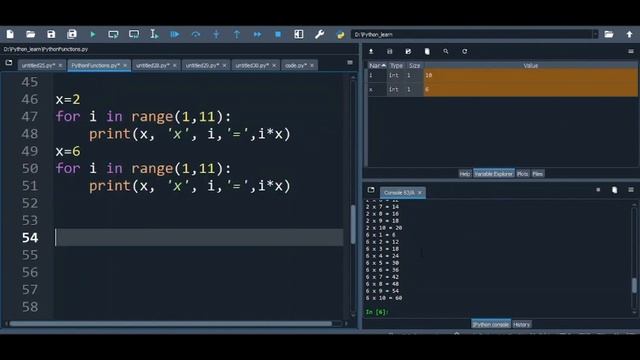Click Save data as icon in Variable Explorer
The width and height of the screenshot is (640, 360).
408,51
